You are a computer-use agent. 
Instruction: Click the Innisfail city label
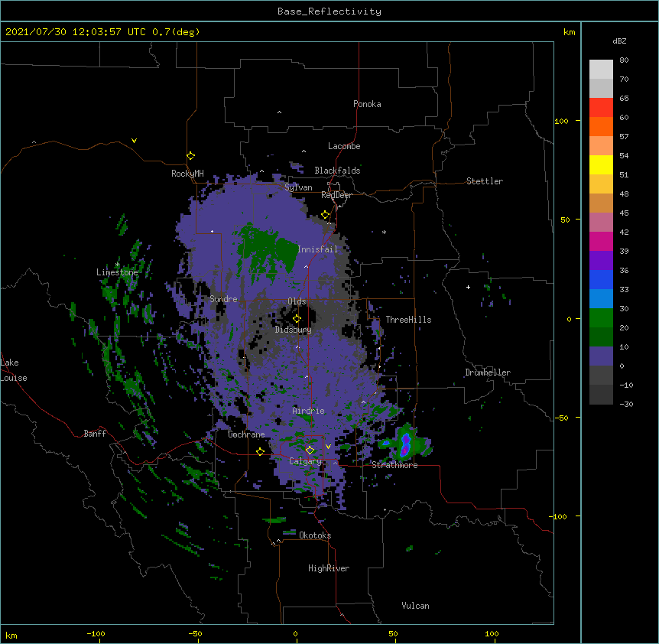pos(317,249)
